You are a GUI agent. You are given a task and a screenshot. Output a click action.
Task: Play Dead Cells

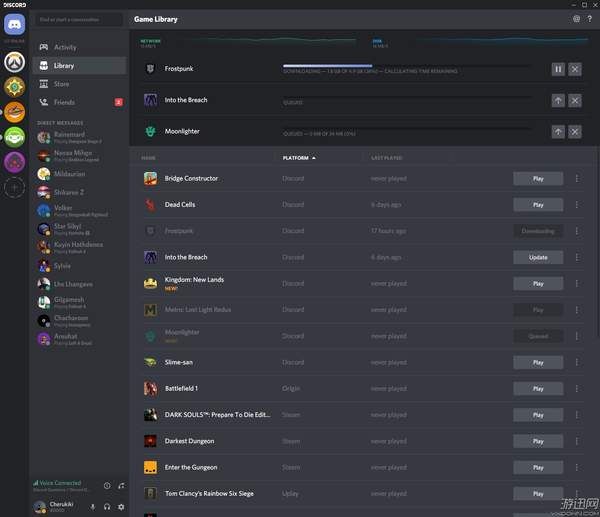point(538,205)
